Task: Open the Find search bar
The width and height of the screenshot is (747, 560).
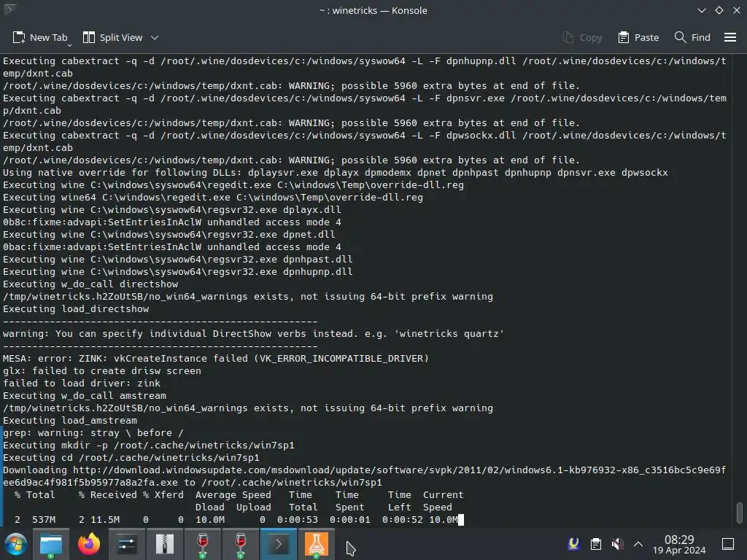Action: (692, 37)
